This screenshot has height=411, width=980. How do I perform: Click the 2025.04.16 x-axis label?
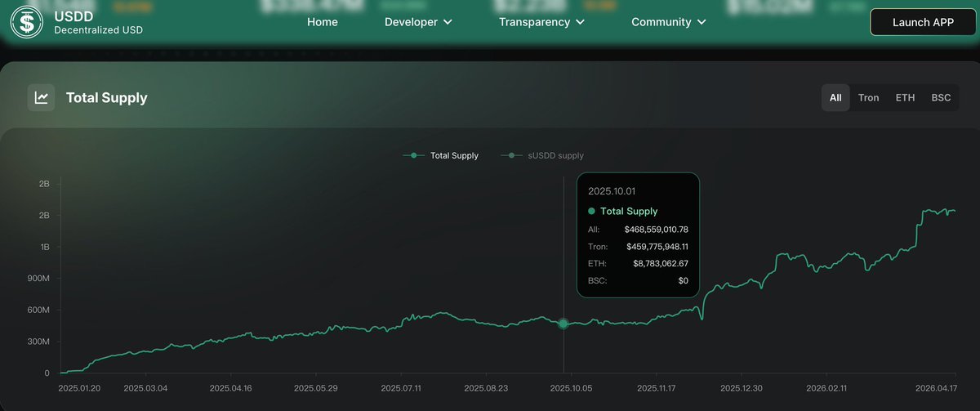[x=231, y=389]
